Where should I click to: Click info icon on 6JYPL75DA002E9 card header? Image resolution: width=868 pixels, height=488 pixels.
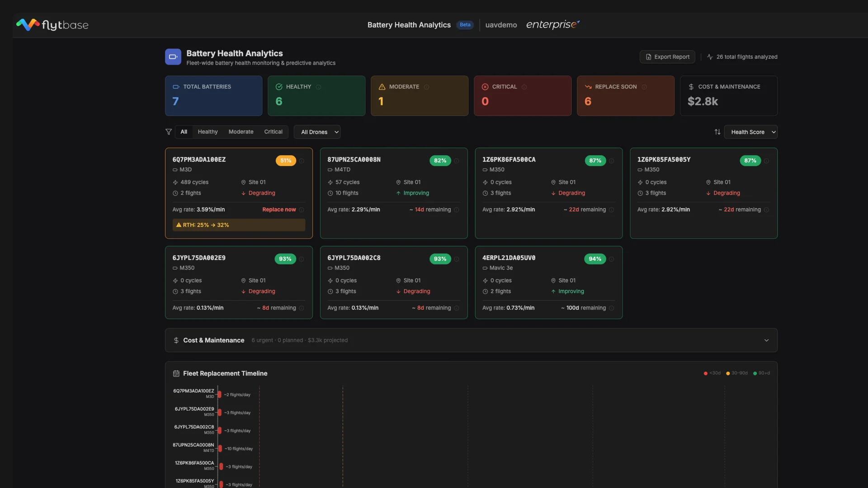click(302, 259)
